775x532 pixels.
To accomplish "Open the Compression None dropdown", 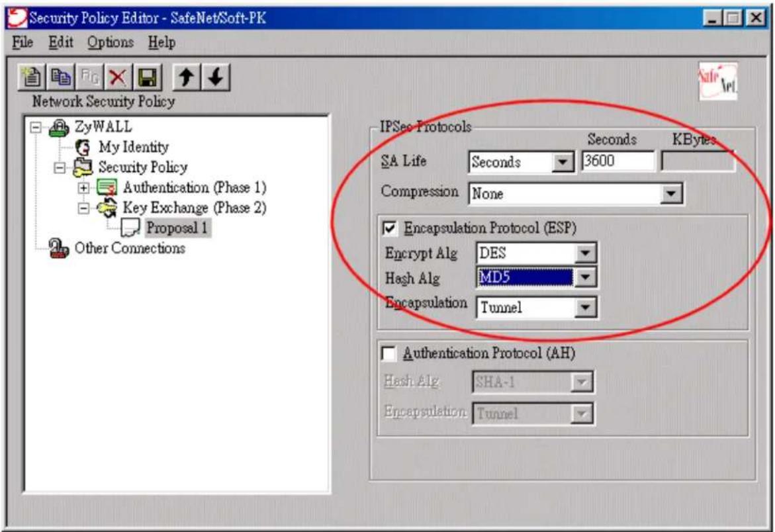I will pos(671,194).
